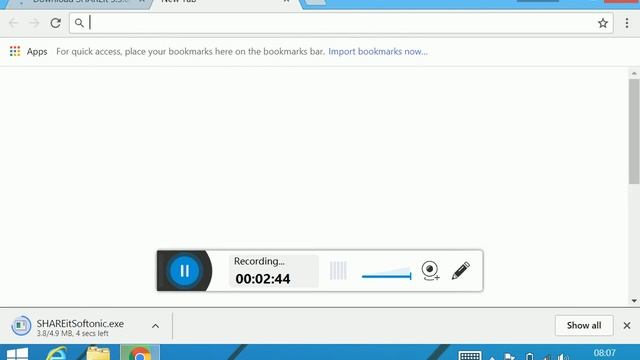The width and height of the screenshot is (640, 360).
Task: Click the recorder drag grip handle
Action: (338, 271)
